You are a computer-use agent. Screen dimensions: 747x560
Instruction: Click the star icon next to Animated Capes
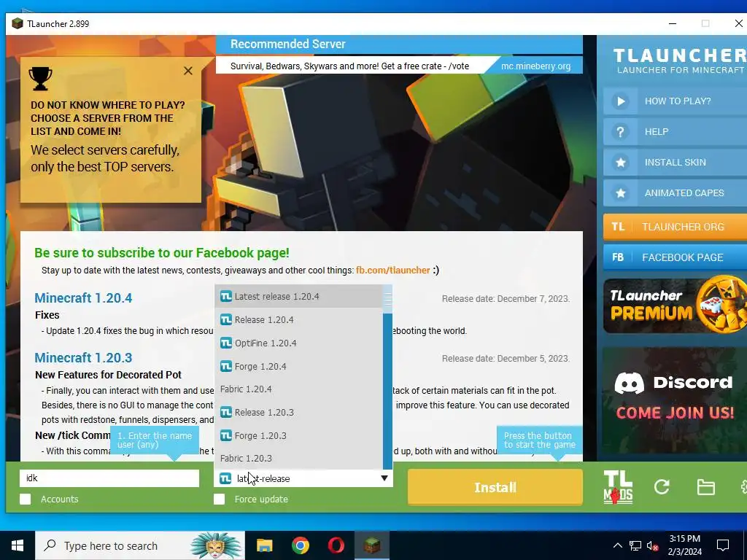click(620, 192)
